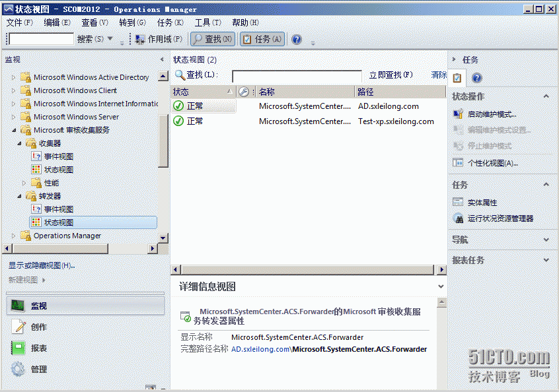The height and width of the screenshot is (392, 559).
Task: Click the toolbar search input field
Action: click(41, 39)
